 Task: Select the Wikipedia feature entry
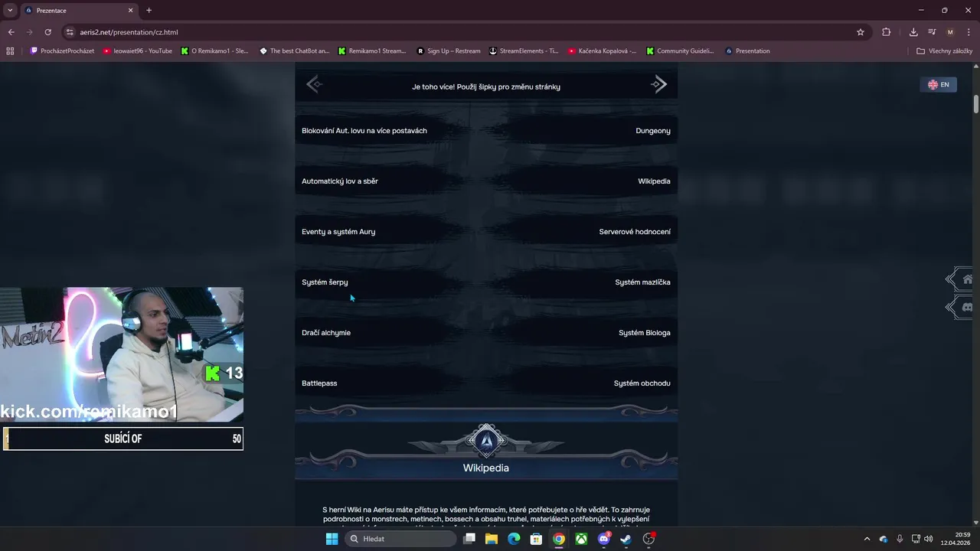(654, 181)
